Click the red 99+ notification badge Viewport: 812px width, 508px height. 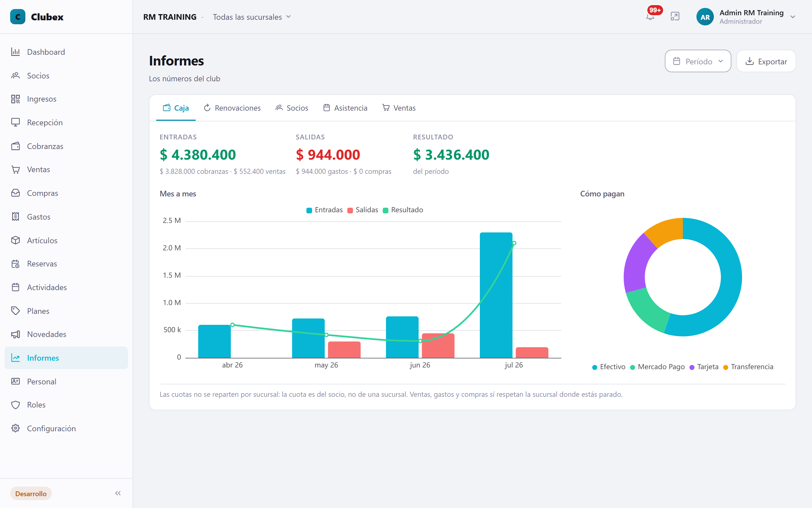coord(655,10)
